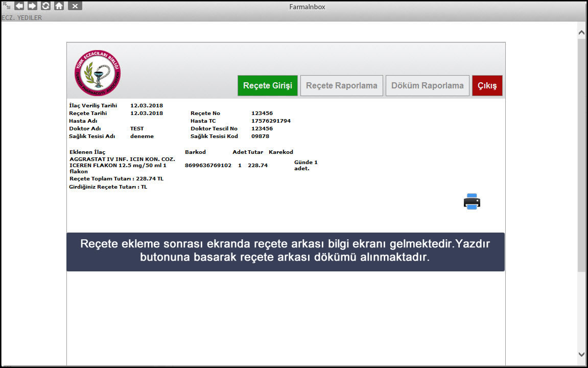Click the back arrow navigation icon
Image resolution: width=588 pixels, height=368 pixels.
point(19,6)
